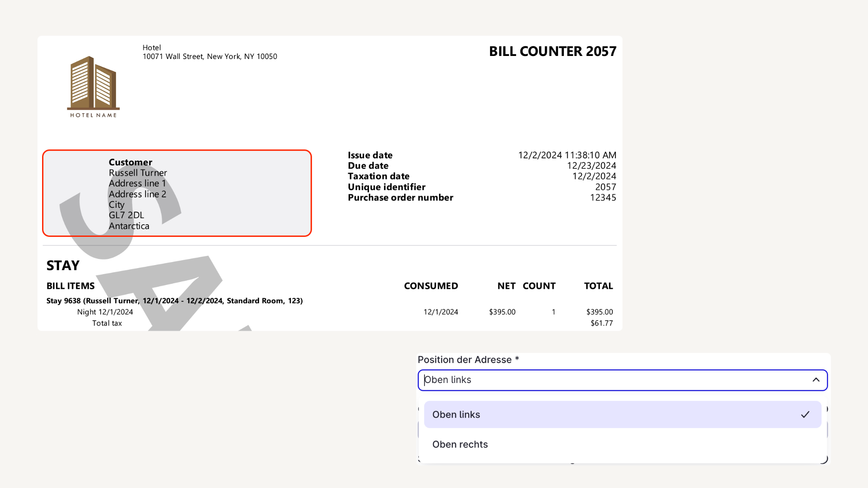Click the customer name Russell Turner
The width and height of the screenshot is (868, 488).
[138, 173]
